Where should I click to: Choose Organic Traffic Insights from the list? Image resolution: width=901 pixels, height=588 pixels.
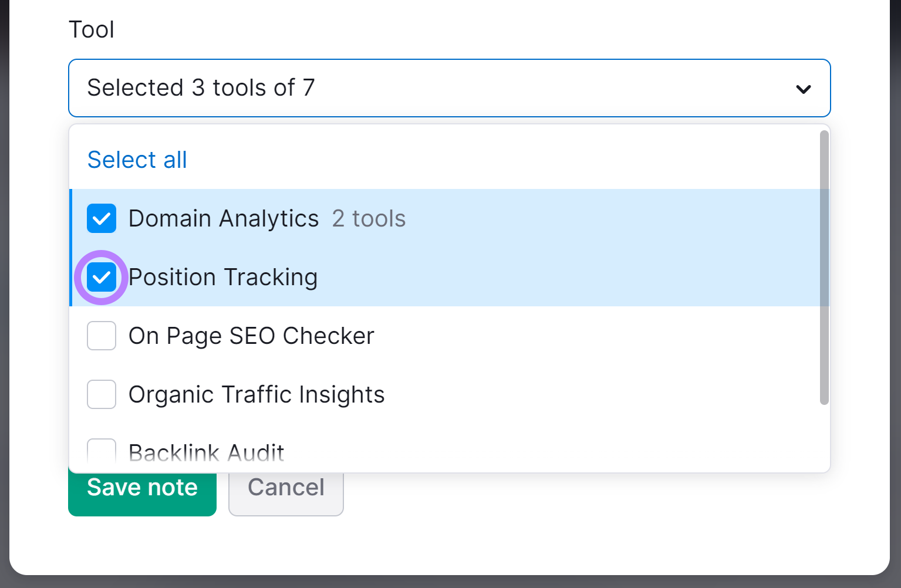[x=256, y=394]
